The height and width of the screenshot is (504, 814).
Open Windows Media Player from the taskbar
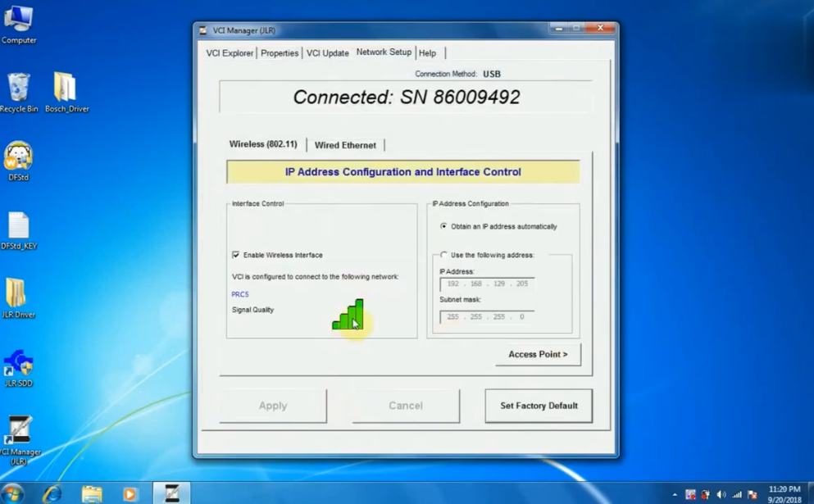pos(130,493)
